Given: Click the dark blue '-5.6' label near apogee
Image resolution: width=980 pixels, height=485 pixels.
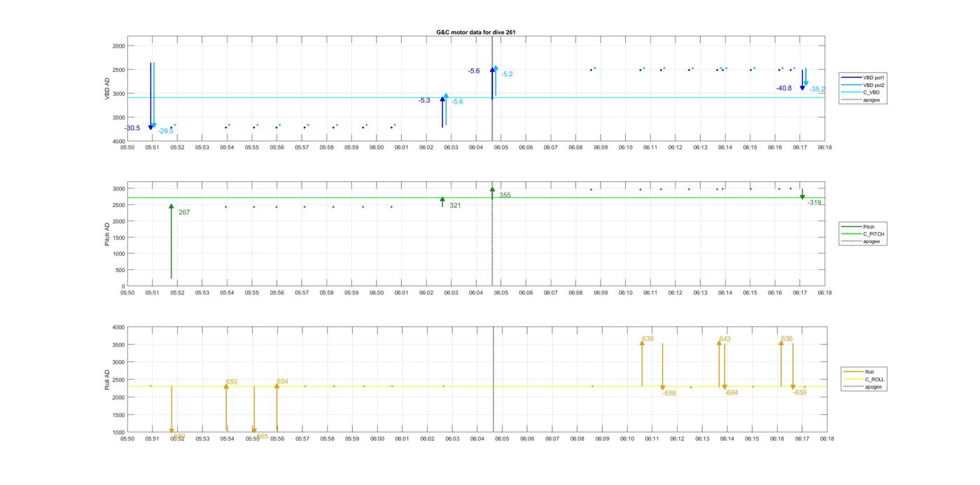Looking at the screenshot, I should [474, 71].
